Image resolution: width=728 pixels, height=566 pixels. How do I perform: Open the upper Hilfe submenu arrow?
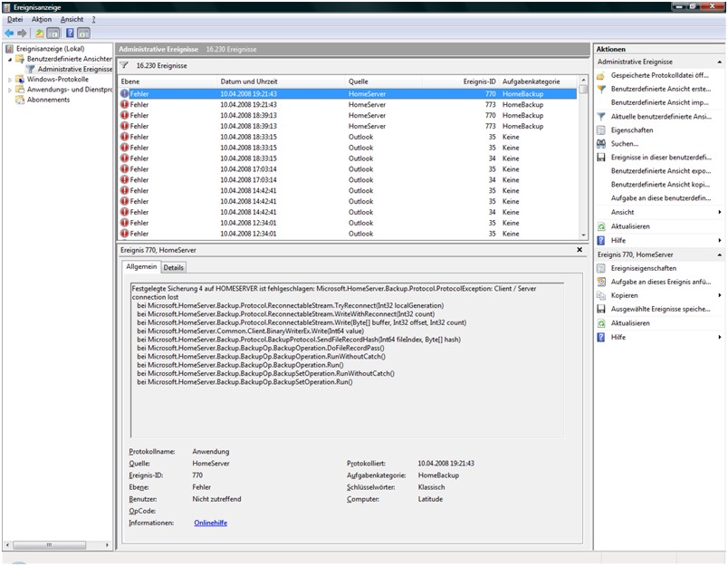pyautogui.click(x=720, y=241)
